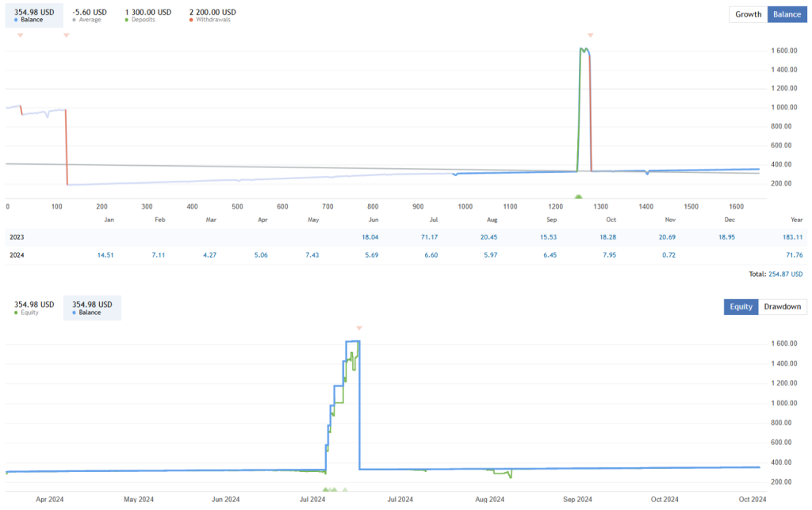Switch the upper chart to the Growth view
Screen dimensions: 812x510
(748, 14)
